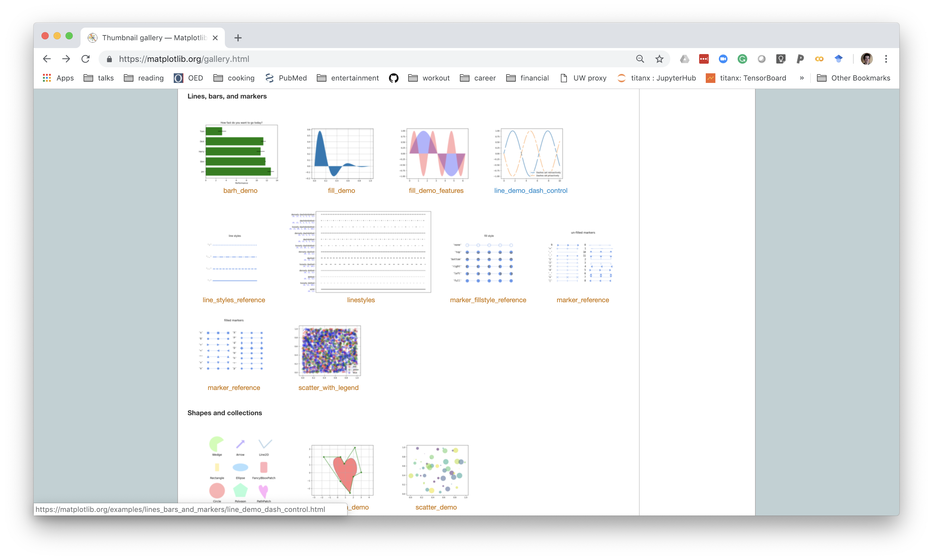Image resolution: width=933 pixels, height=560 pixels.
Task: Click the green horizontal bar chart thumbnail
Action: 239,152
